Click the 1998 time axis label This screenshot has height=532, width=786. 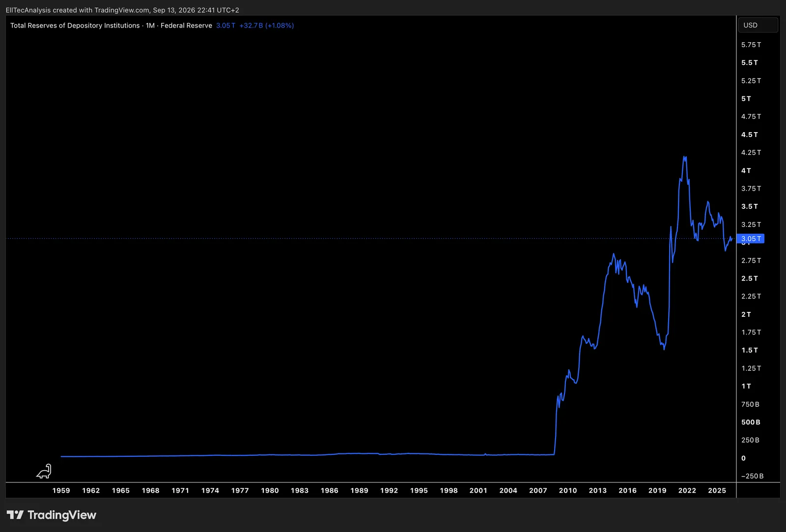pyautogui.click(x=449, y=490)
